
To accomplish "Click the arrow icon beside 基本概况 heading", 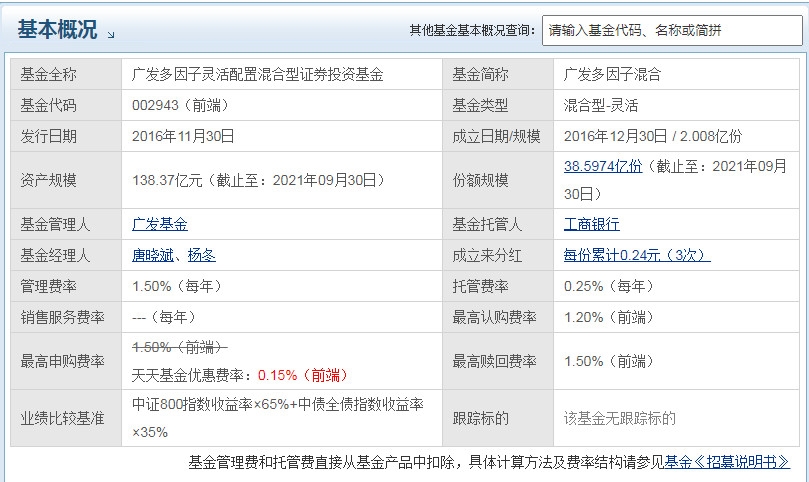I will (x=111, y=35).
